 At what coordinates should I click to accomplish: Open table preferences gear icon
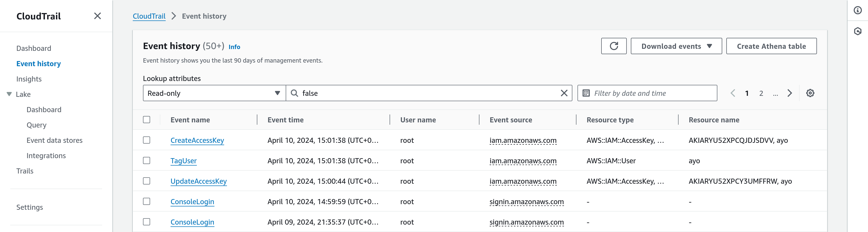(x=810, y=93)
